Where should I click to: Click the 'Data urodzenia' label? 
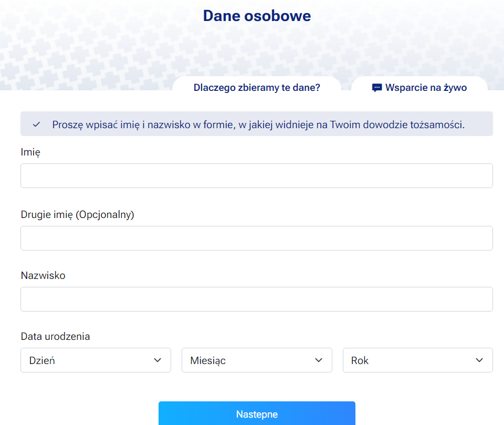(x=55, y=336)
